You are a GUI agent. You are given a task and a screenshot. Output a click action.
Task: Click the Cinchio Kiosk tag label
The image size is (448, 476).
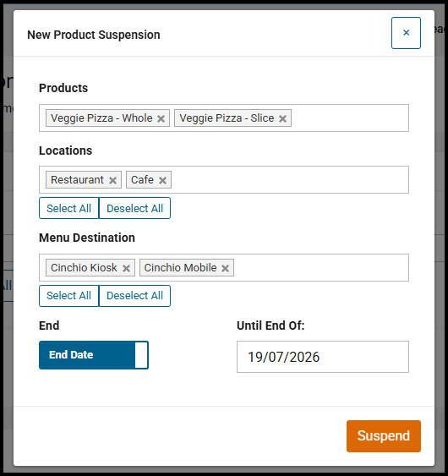point(84,267)
